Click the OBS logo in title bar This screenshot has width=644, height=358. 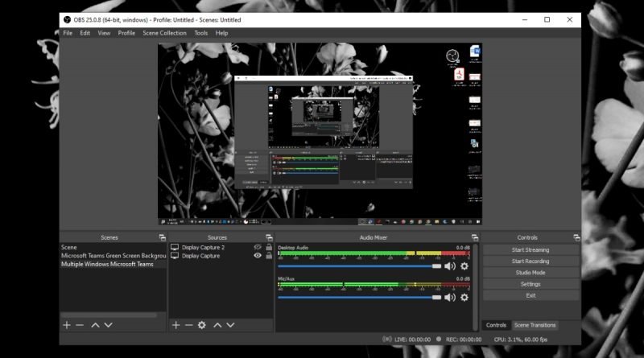point(67,19)
